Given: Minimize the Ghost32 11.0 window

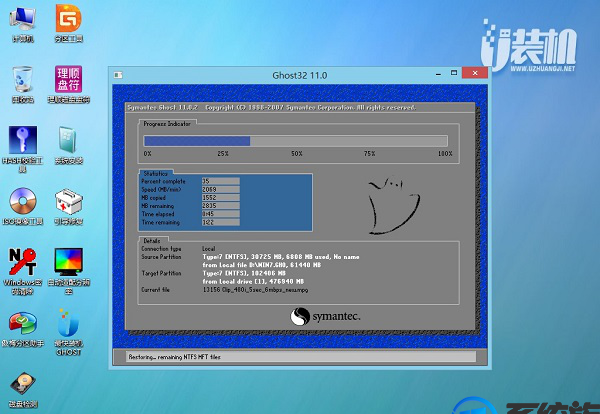Looking at the screenshot, I should click(x=439, y=74).
